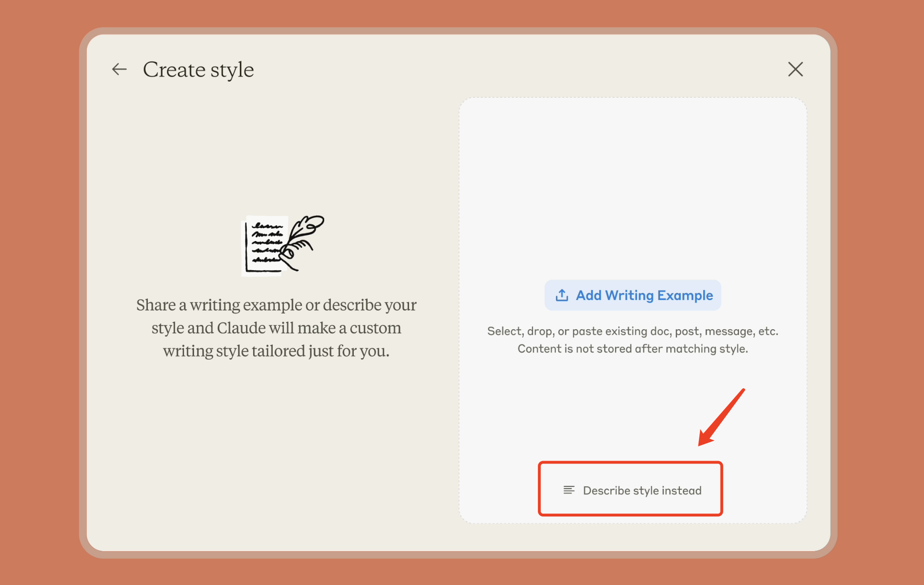This screenshot has width=924, height=585.
Task: Click the "Share a writing example" line
Action: (276, 305)
